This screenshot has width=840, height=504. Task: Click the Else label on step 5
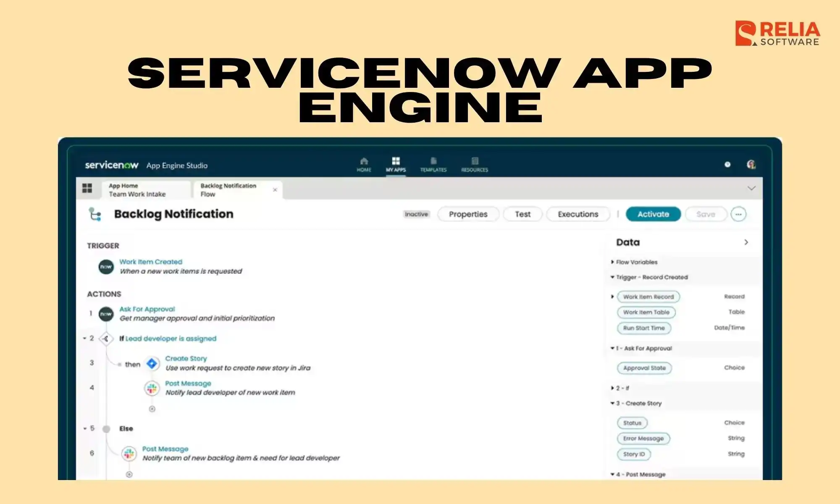126,429
